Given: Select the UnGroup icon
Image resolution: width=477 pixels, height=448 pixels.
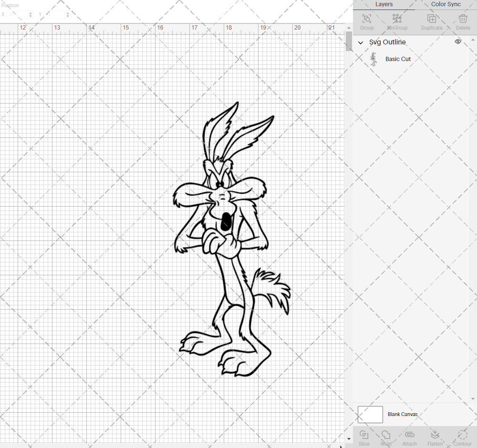Looking at the screenshot, I should [397, 19].
